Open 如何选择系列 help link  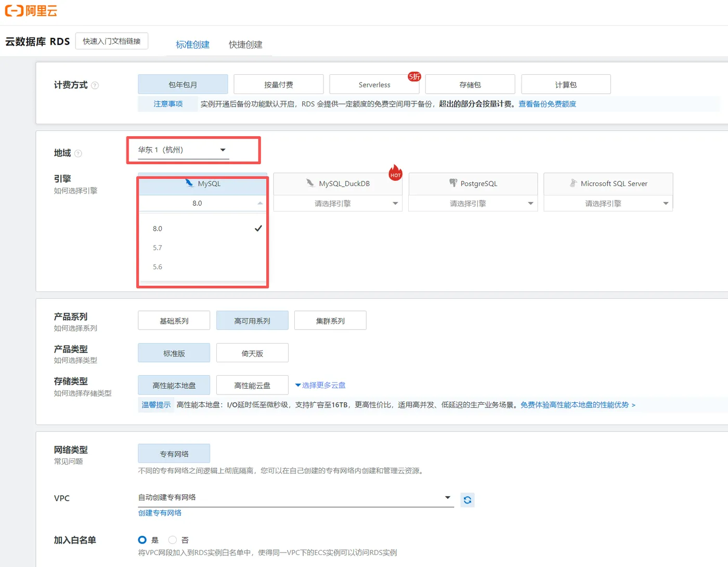click(x=75, y=328)
